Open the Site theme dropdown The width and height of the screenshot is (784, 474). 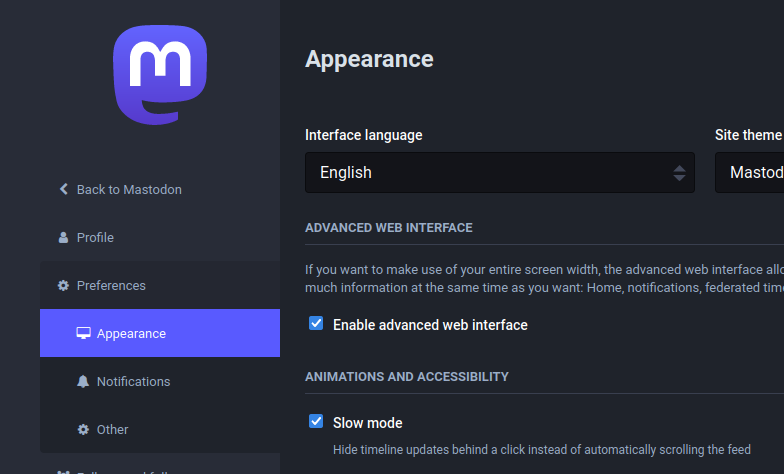(750, 173)
